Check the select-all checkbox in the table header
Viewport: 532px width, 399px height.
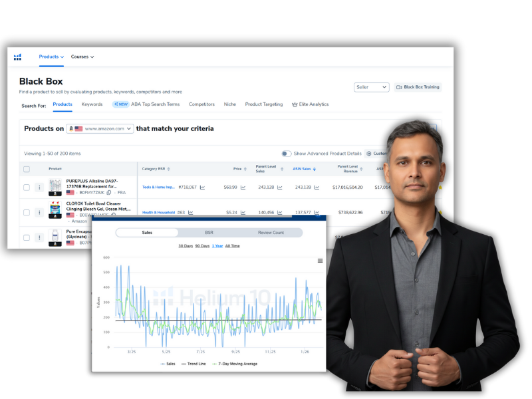pyautogui.click(x=27, y=168)
